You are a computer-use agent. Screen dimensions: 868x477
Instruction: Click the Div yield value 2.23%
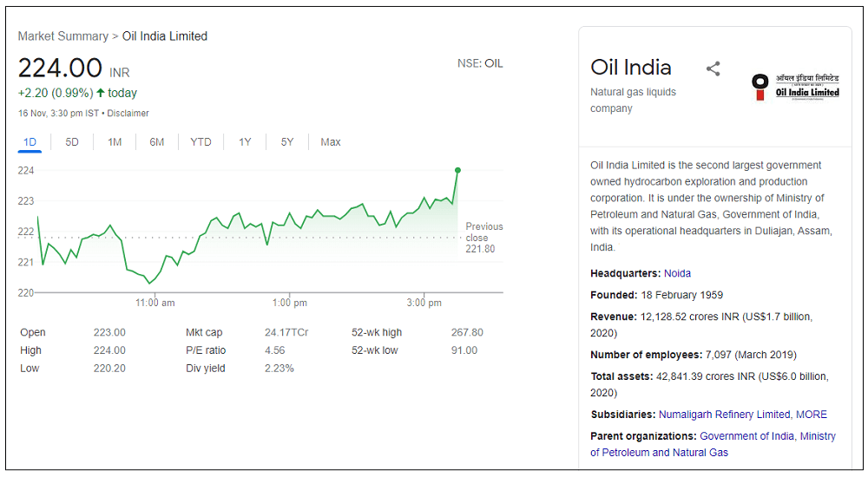pyautogui.click(x=279, y=368)
